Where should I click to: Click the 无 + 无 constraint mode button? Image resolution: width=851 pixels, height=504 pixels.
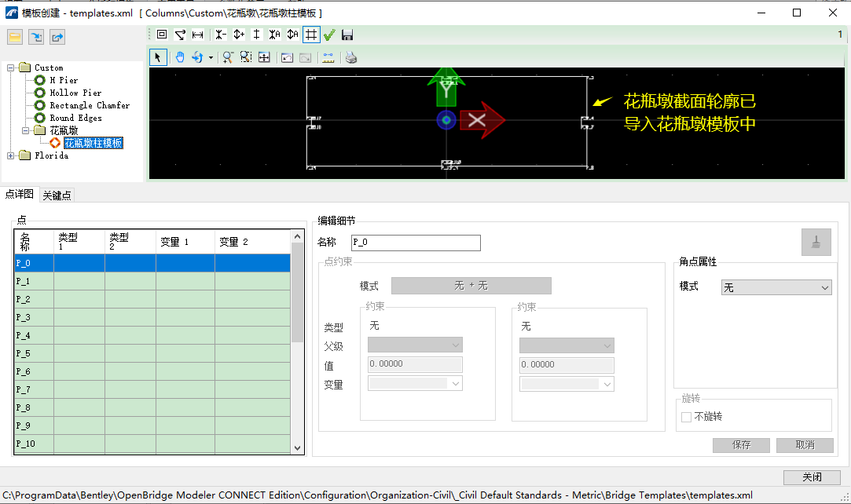tap(471, 286)
